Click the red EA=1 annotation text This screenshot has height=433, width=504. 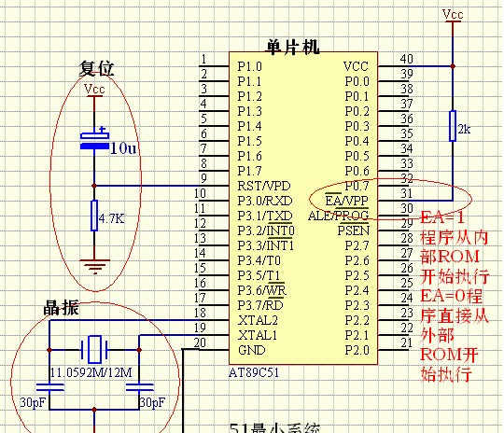point(442,217)
